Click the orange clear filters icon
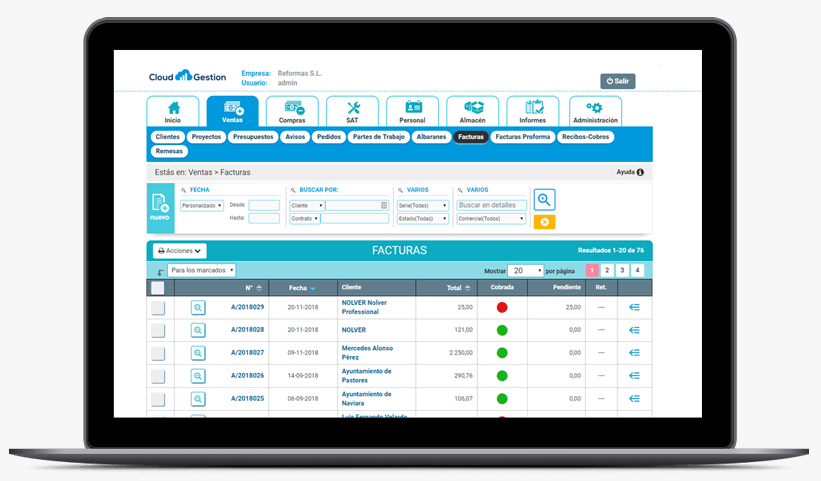Image resolution: width=821 pixels, height=481 pixels. click(x=544, y=222)
